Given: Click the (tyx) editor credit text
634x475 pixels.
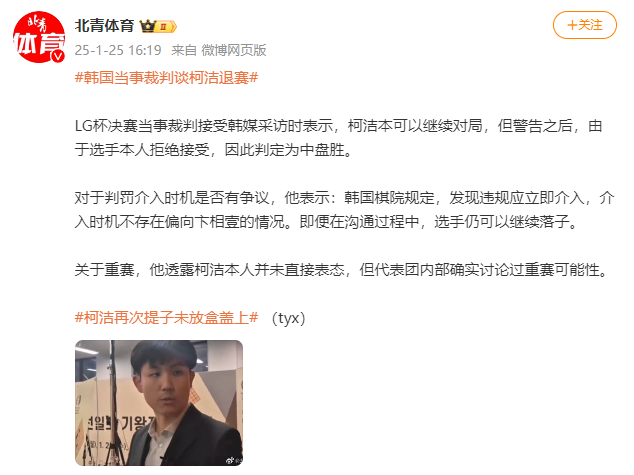Looking at the screenshot, I should point(288,318).
